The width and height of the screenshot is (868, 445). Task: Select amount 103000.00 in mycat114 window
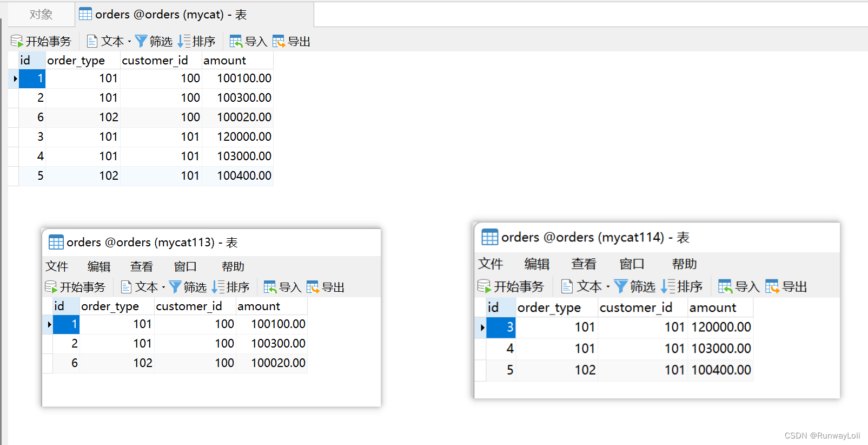pos(720,349)
